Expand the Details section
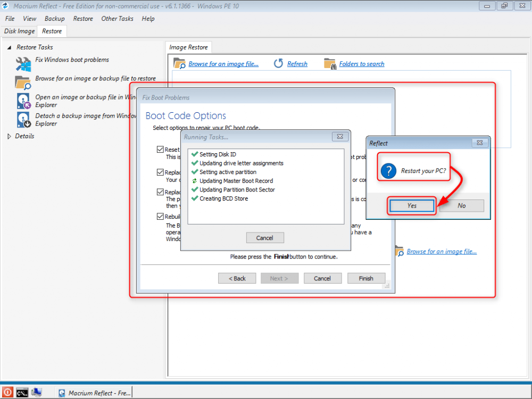Viewport: 532px width, 399px height. 9,136
